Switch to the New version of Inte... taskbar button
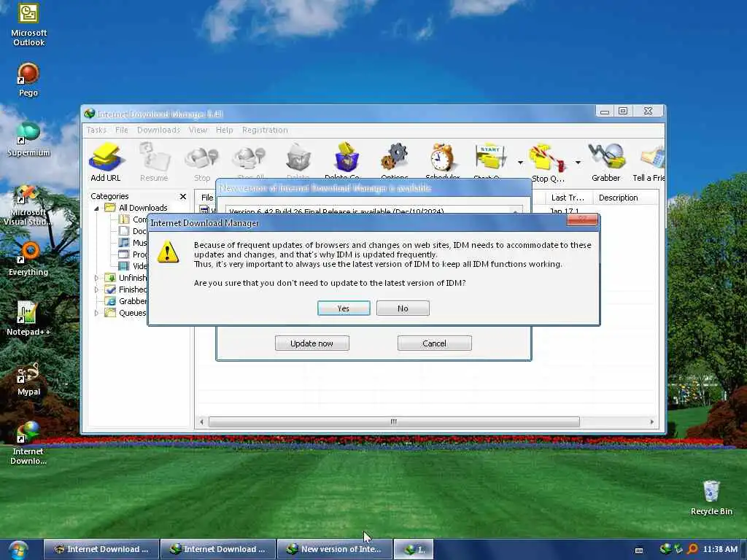The width and height of the screenshot is (747, 560). click(335, 549)
